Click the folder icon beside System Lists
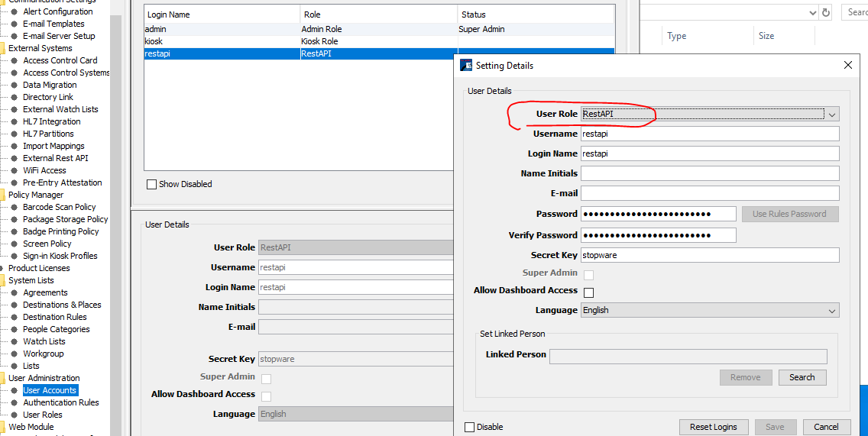The width and height of the screenshot is (868, 436). pos(2,280)
